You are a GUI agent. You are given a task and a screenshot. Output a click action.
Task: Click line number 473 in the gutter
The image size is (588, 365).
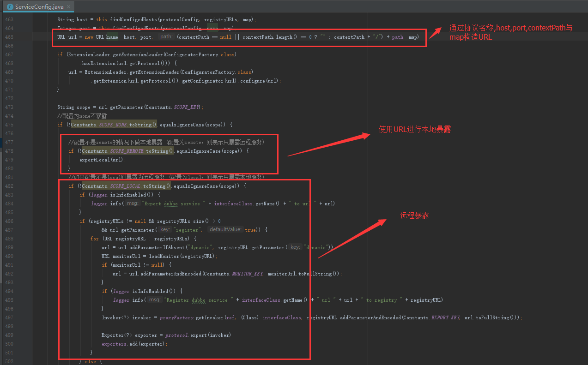tap(8, 107)
